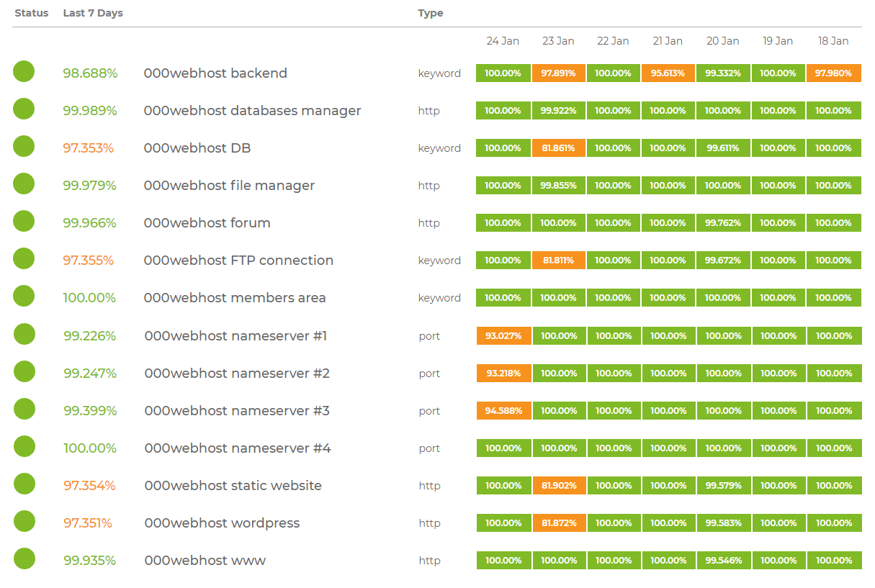Screen dimensions: 875x588
Task: Click the 21 Jan date header
Action: click(x=668, y=41)
